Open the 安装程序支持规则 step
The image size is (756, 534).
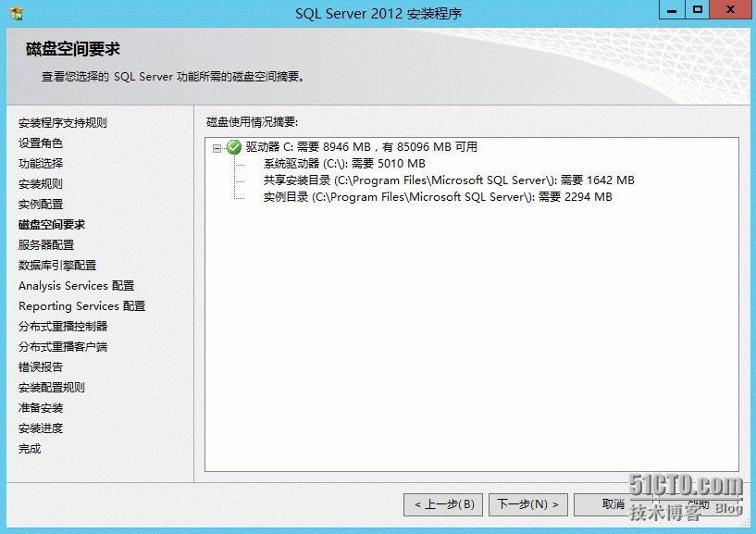[x=63, y=123]
